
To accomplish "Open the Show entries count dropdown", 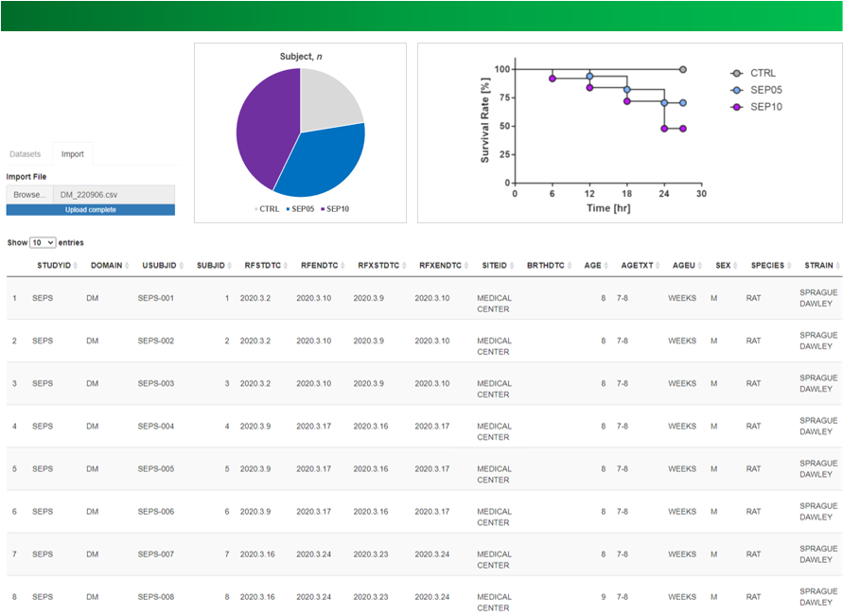I will 43,243.
